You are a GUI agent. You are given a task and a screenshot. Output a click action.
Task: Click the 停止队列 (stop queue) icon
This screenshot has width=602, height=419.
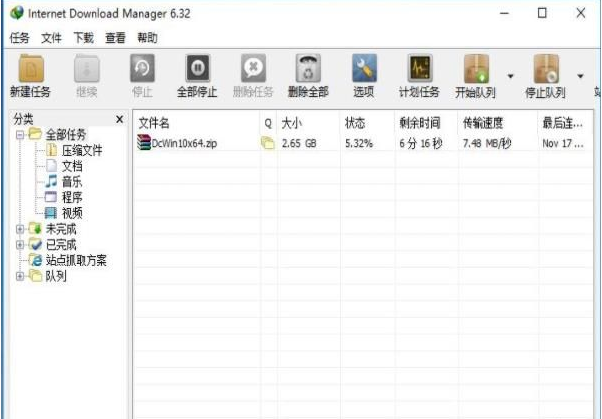546,69
